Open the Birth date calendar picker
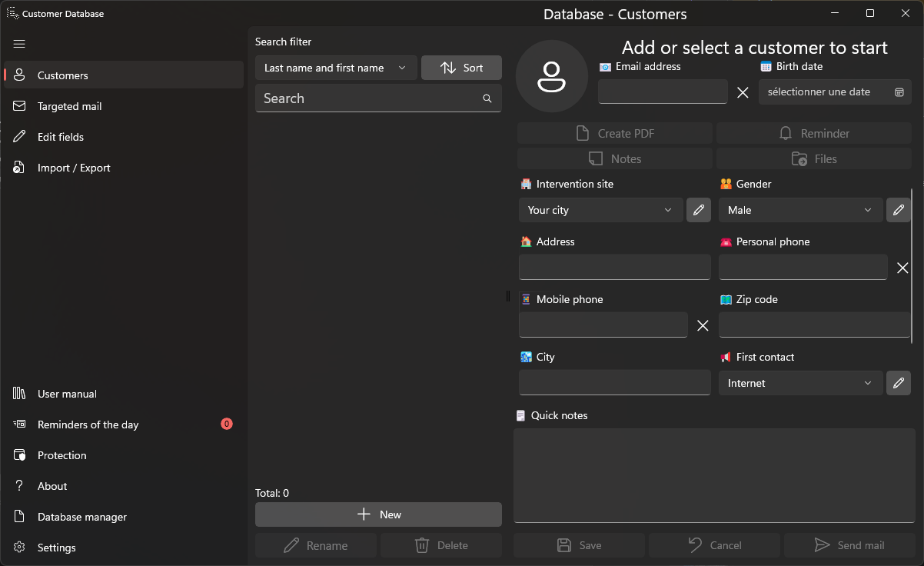The height and width of the screenshot is (566, 924). (899, 92)
